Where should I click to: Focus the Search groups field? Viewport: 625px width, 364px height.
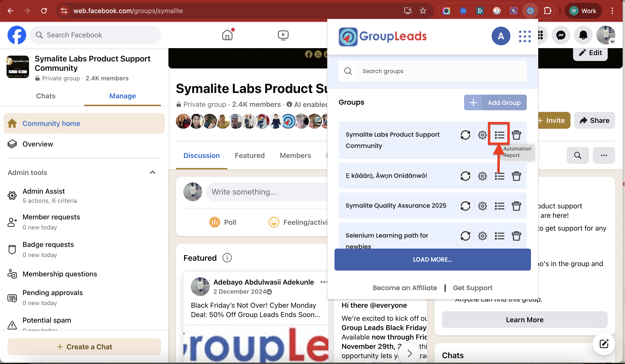(432, 71)
